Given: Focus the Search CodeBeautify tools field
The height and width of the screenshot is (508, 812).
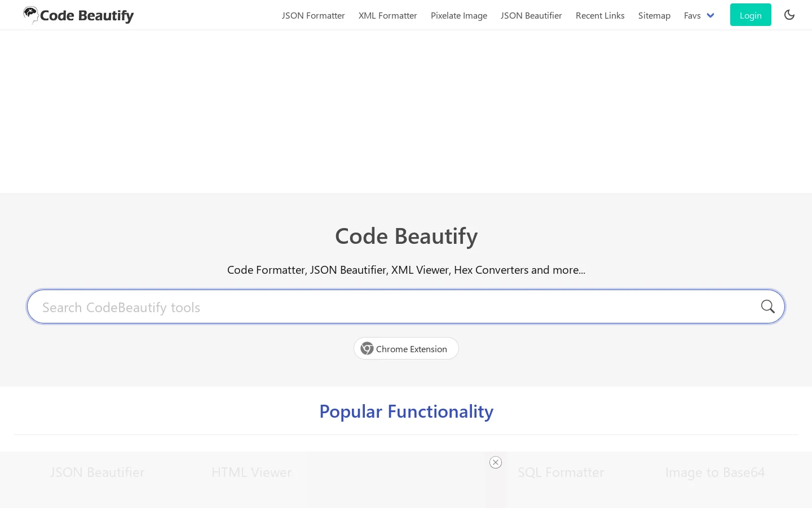Looking at the screenshot, I should click(x=406, y=306).
